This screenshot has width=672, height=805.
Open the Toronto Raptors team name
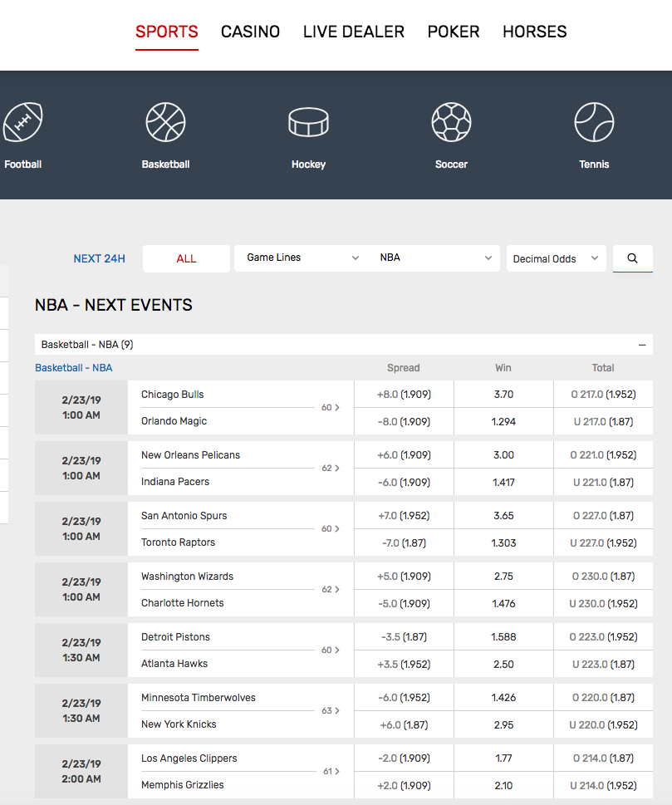coord(178,542)
